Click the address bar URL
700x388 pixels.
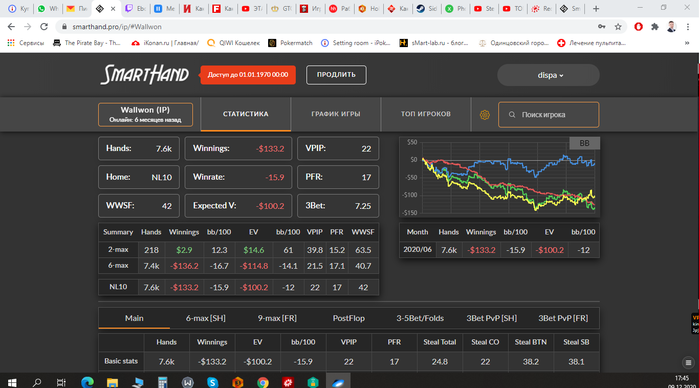pos(117,27)
